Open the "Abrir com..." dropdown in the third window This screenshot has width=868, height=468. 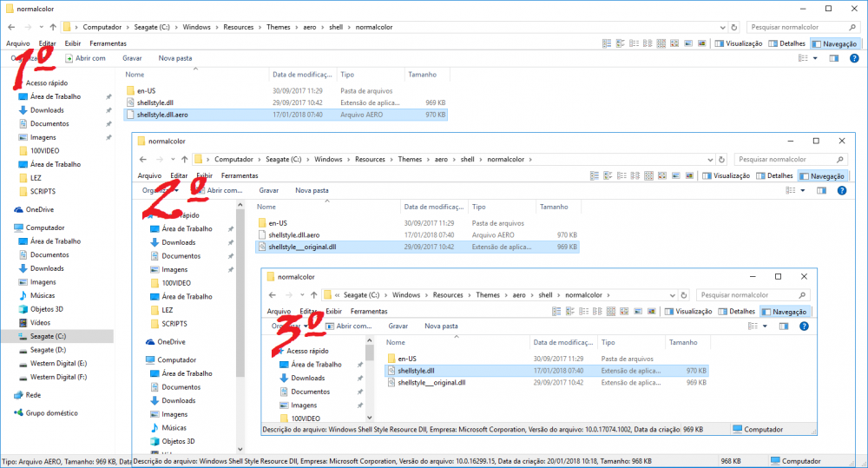click(353, 326)
